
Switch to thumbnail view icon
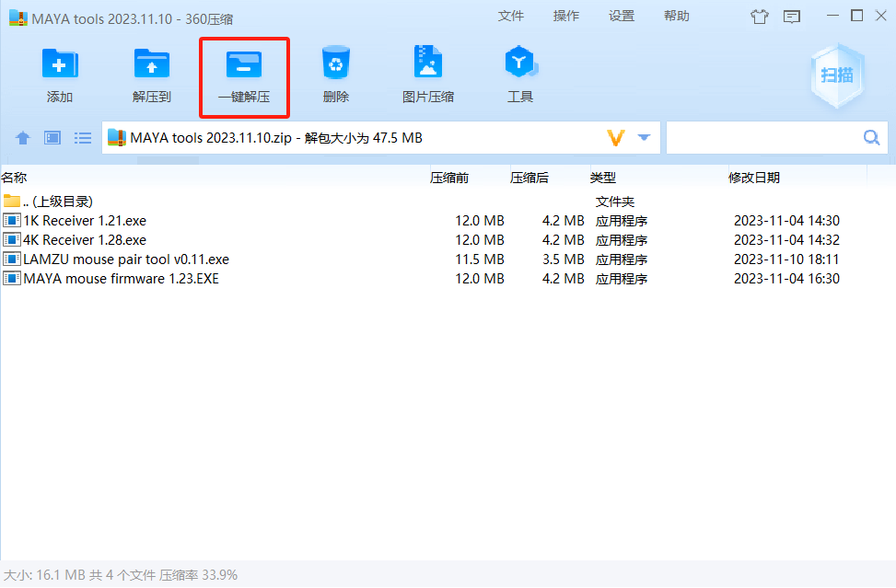52,138
